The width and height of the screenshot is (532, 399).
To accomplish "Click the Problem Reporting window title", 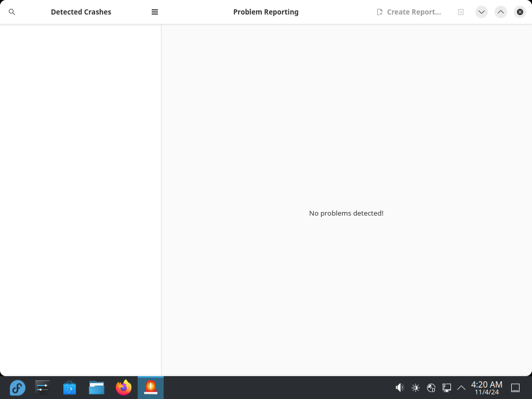I will [265, 12].
